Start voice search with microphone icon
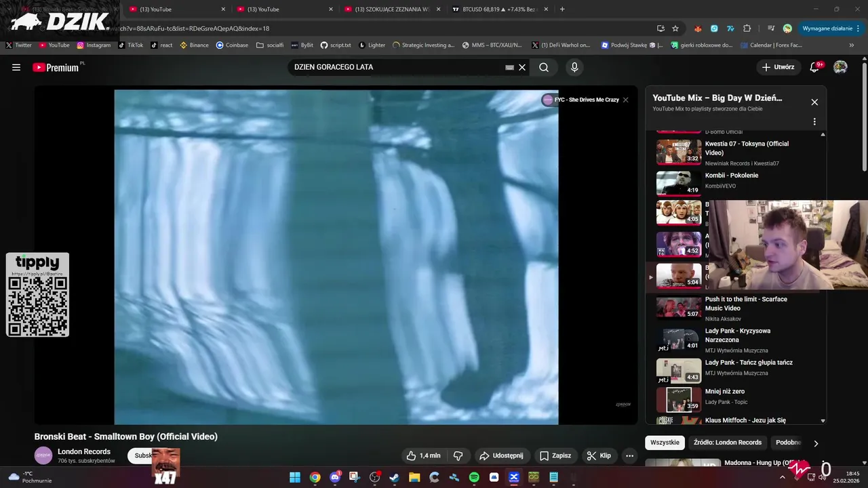 point(574,67)
